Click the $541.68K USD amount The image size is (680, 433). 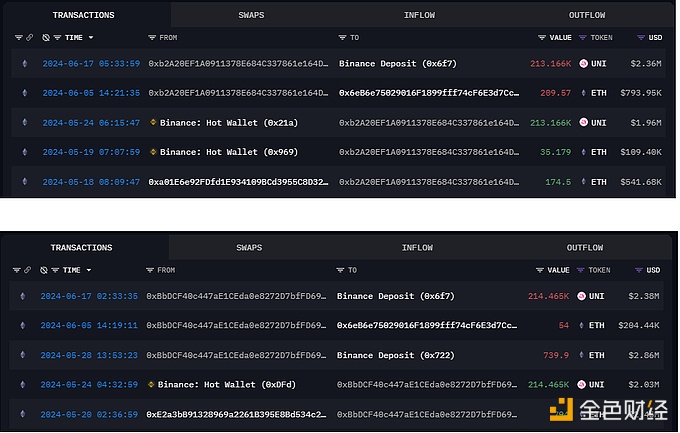[x=641, y=182]
